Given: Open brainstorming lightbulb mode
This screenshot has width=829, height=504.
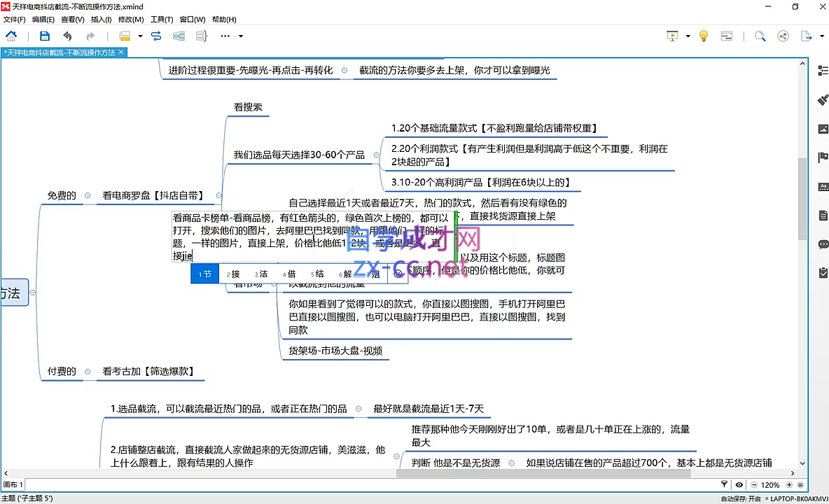Looking at the screenshot, I should click(x=704, y=36).
